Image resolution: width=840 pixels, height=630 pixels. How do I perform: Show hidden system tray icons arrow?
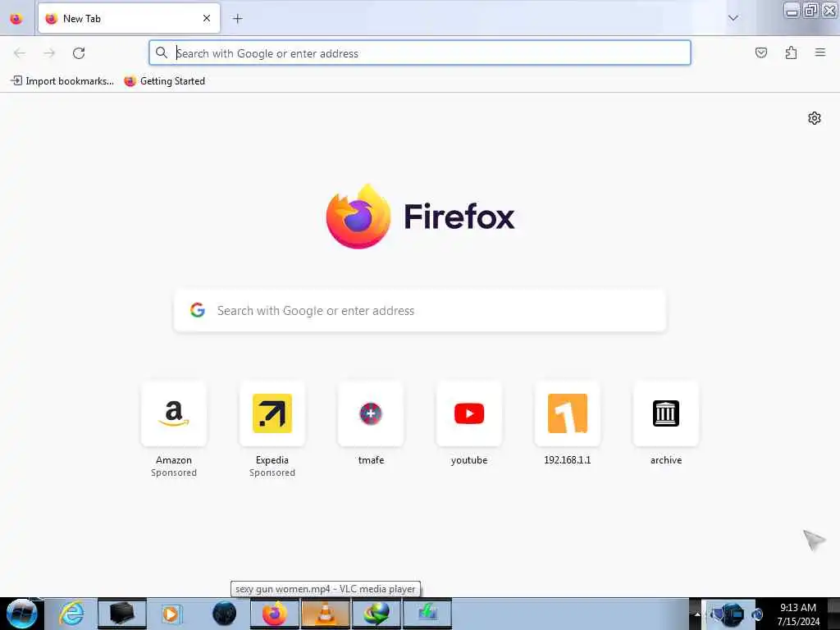point(697,614)
